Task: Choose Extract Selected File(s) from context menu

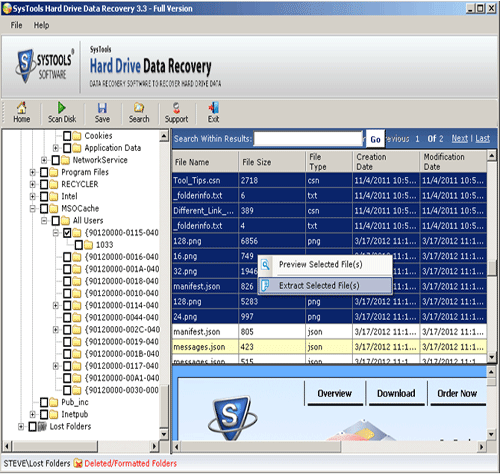Action: coord(325,286)
